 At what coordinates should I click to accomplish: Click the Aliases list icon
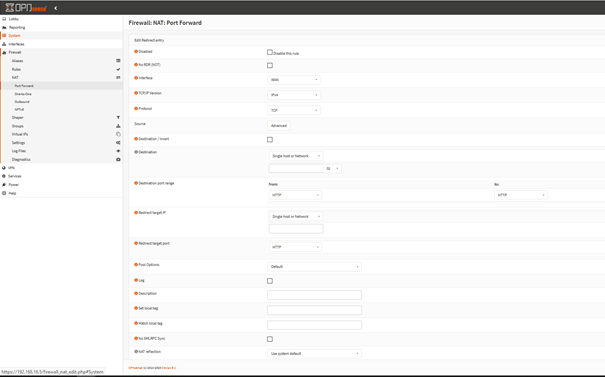pos(118,61)
